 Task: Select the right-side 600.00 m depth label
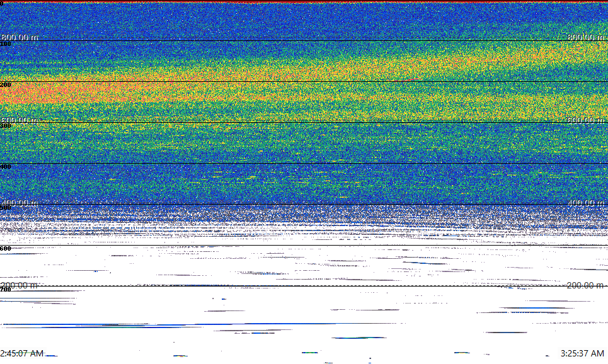pyautogui.click(x=586, y=120)
